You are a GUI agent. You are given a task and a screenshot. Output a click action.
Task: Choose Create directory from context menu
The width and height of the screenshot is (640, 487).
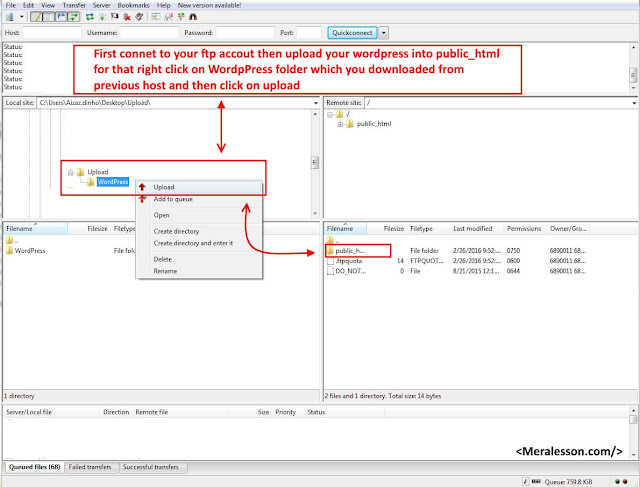point(199,231)
